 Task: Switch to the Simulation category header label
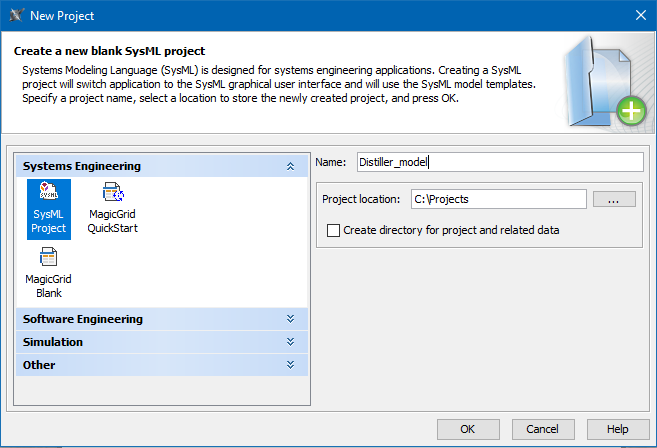coord(53,342)
